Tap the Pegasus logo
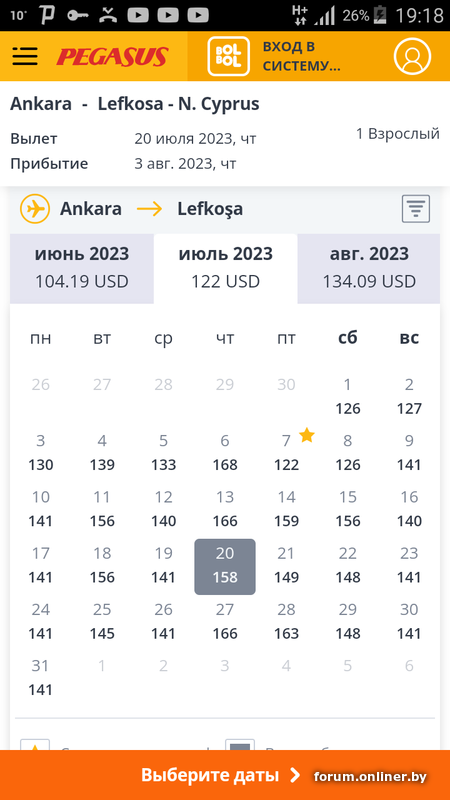This screenshot has width=450, height=800. tap(112, 57)
